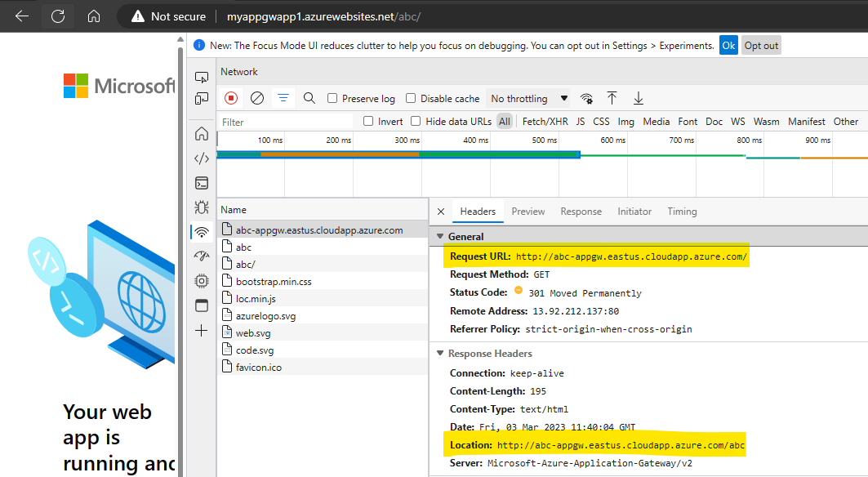Switch to the Response tab
868x477 pixels.
tap(581, 211)
